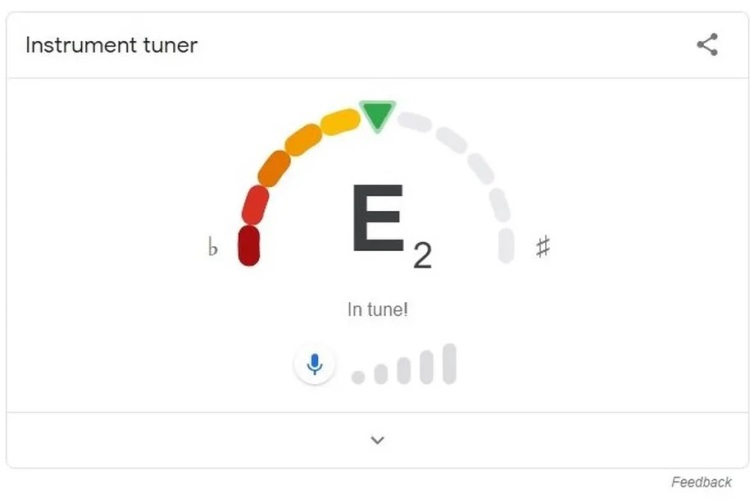The image size is (750, 500).
Task: Click the green triangle tuning pointer
Action: coord(377,115)
